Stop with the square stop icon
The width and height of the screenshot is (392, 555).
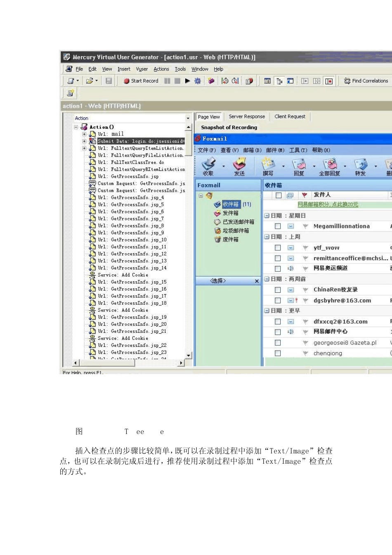(177, 81)
